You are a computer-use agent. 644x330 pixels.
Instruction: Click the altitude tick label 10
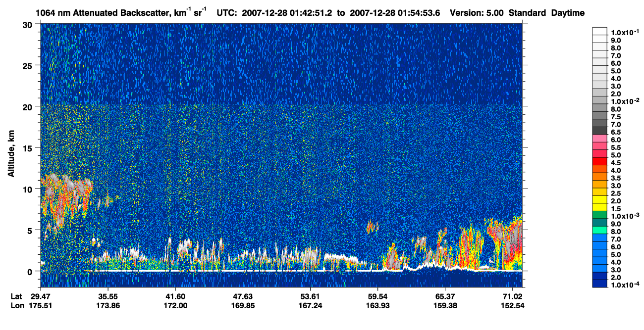(29, 189)
